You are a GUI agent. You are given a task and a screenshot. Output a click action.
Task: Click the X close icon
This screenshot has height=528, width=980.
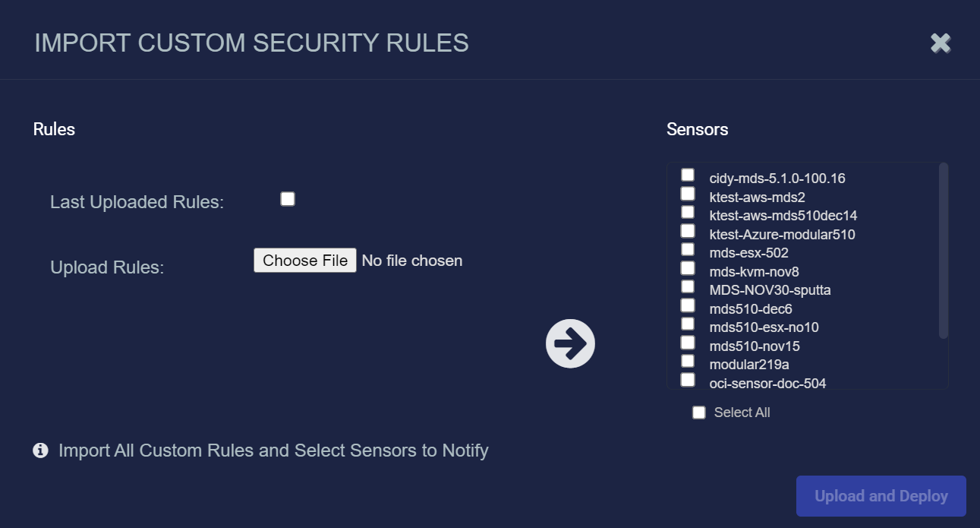pyautogui.click(x=940, y=43)
